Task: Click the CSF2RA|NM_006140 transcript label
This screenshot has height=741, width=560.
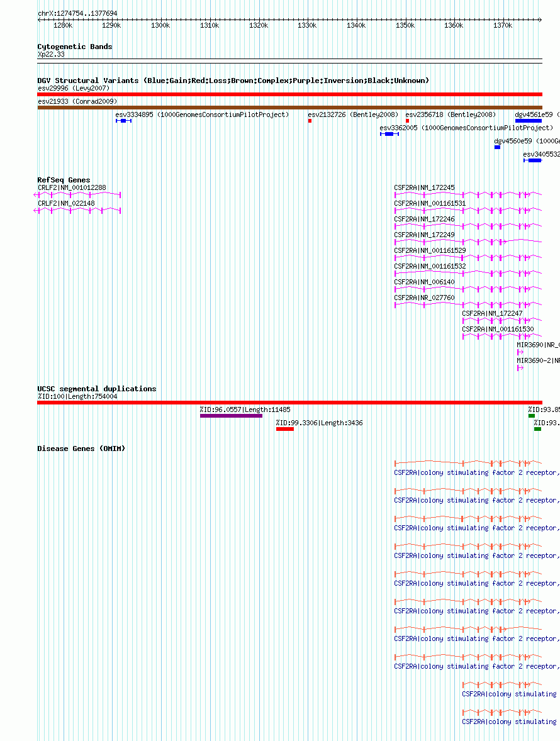Action: pos(424,282)
